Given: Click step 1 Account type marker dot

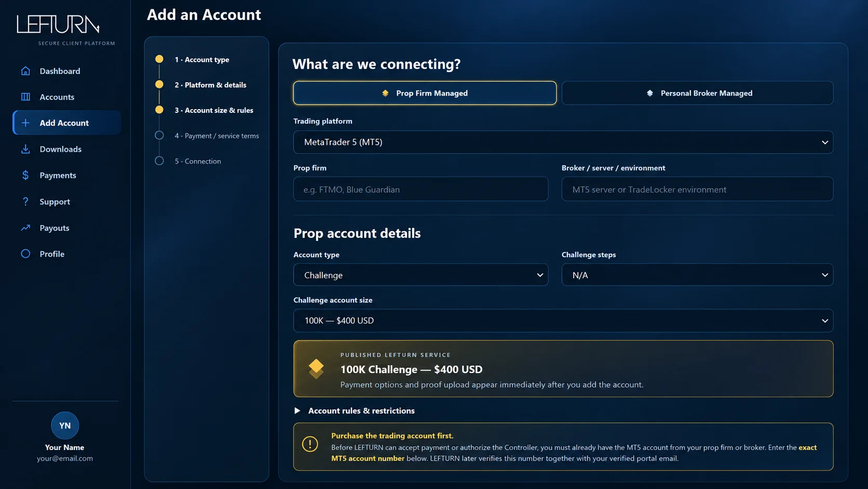Looking at the screenshot, I should pos(159,59).
